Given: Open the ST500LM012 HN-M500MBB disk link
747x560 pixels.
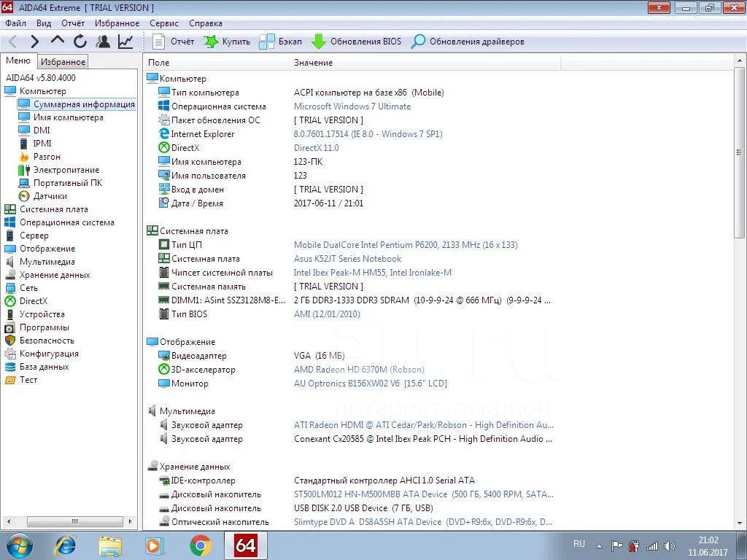Looking at the screenshot, I should pyautogui.click(x=424, y=494).
